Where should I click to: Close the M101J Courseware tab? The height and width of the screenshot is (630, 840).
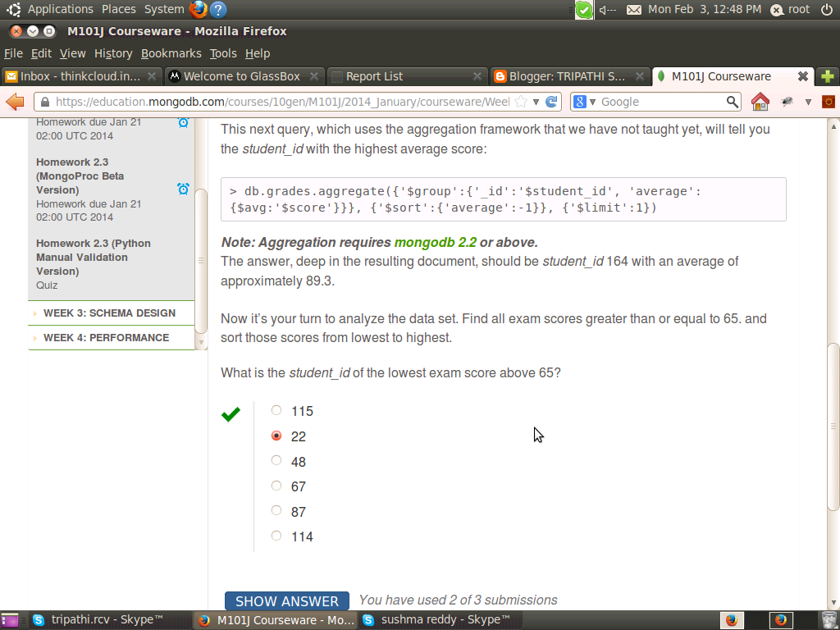click(802, 76)
